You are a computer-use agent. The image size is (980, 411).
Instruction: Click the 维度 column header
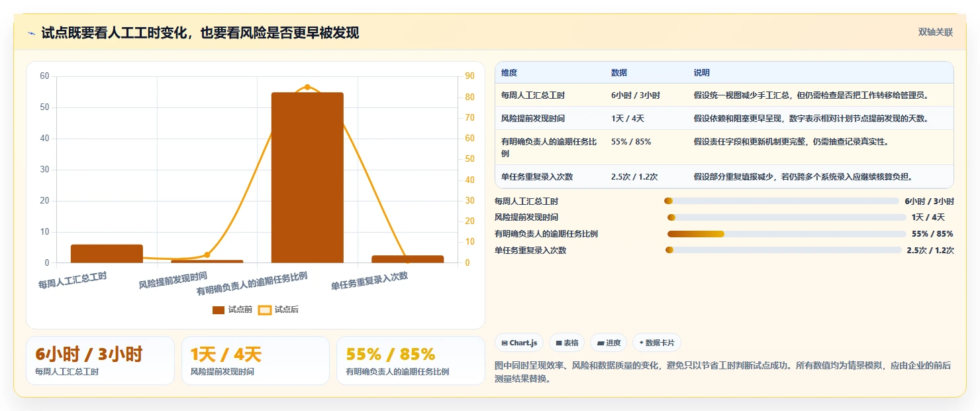tap(509, 73)
